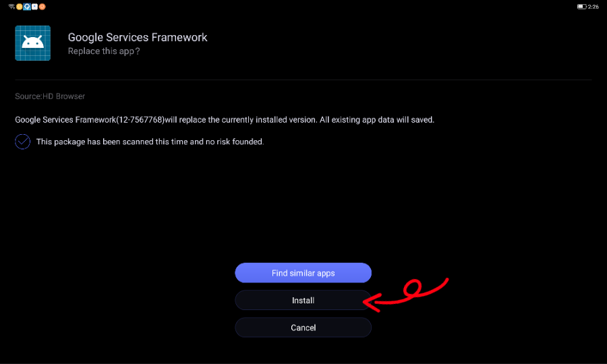Tap the Source:HD Browser label
Image resolution: width=607 pixels, height=364 pixels.
point(50,96)
